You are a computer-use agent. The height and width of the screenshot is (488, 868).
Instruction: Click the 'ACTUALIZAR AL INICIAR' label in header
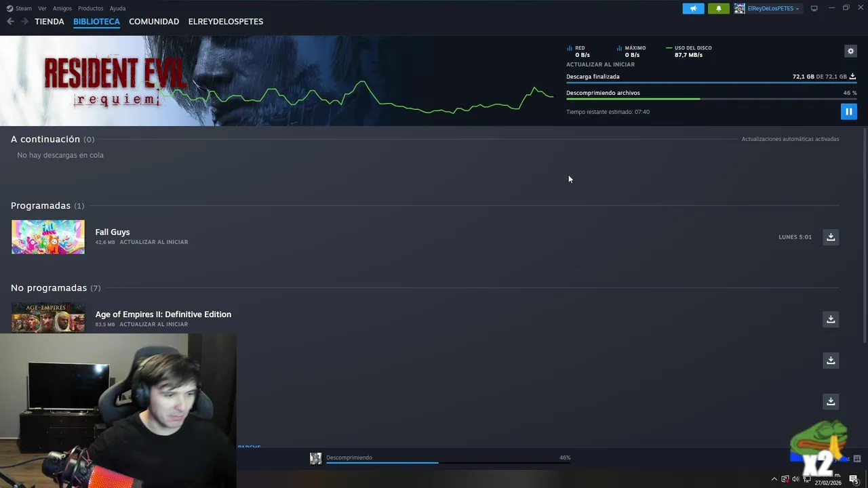pos(600,64)
